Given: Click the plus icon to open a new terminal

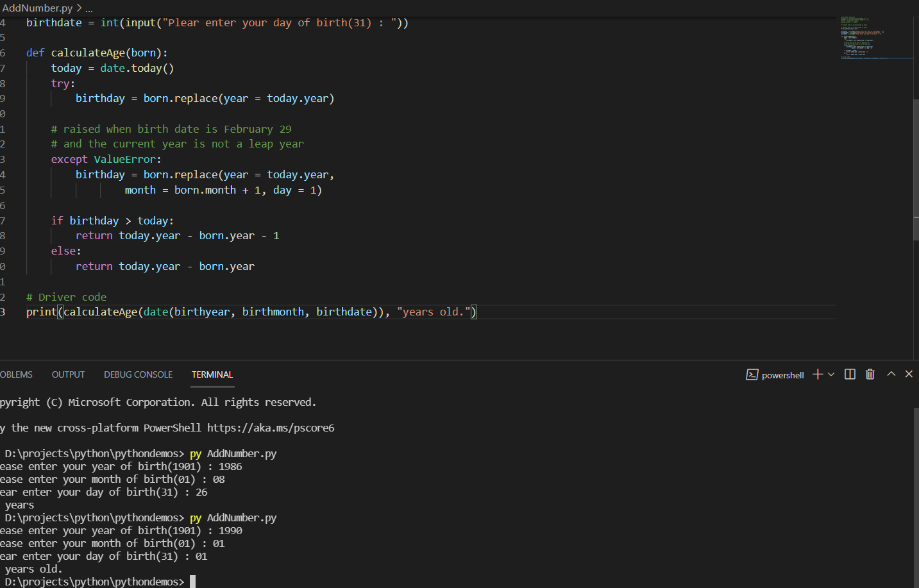Looking at the screenshot, I should tap(817, 374).
